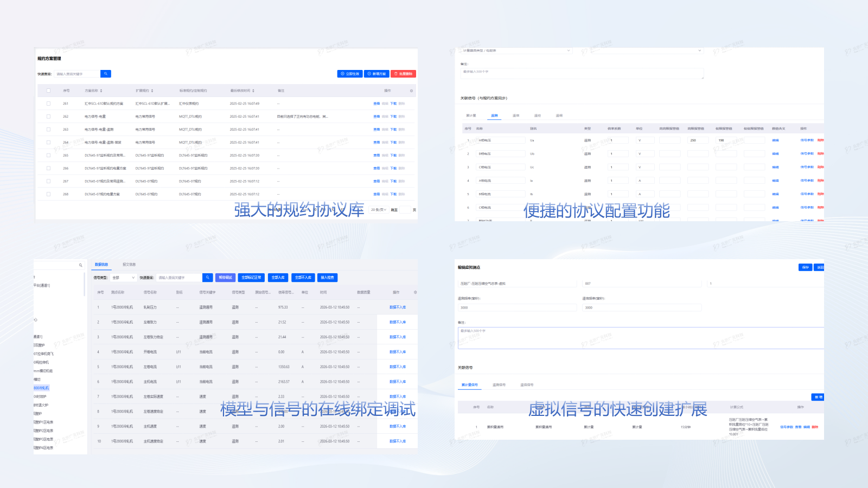The height and width of the screenshot is (488, 868).
Task: Click the magnifier icon in left tree search box
Action: pos(81,265)
